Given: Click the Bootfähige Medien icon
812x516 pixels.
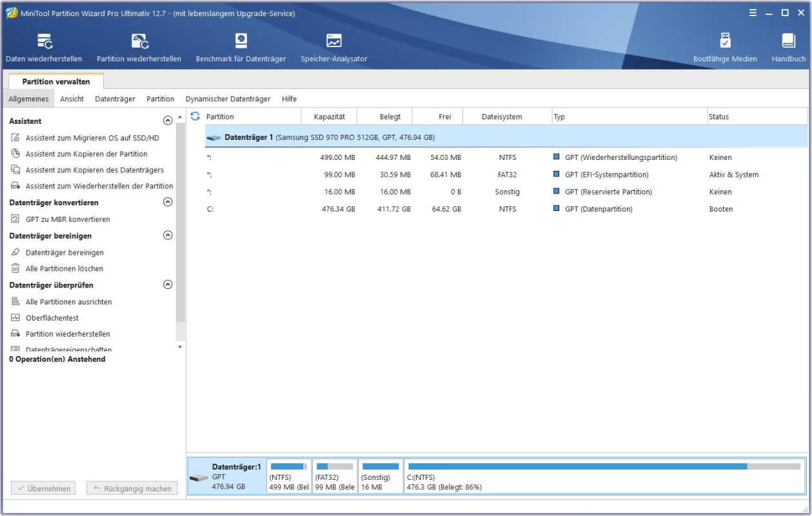Looking at the screenshot, I should click(725, 45).
